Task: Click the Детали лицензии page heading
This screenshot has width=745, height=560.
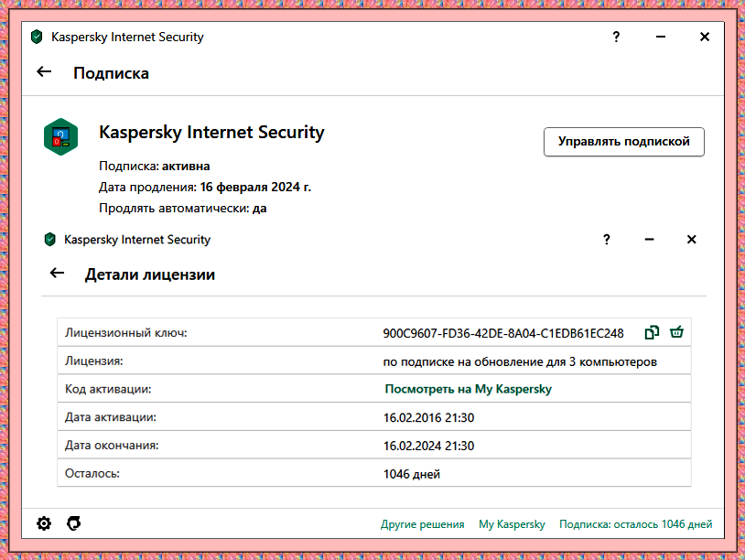Action: pos(150,275)
